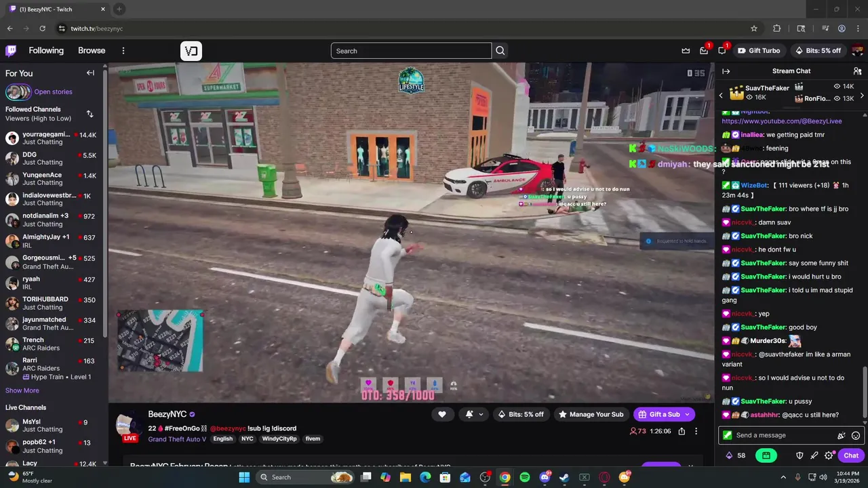
Task: Open chat settings gear
Action: 829,455
